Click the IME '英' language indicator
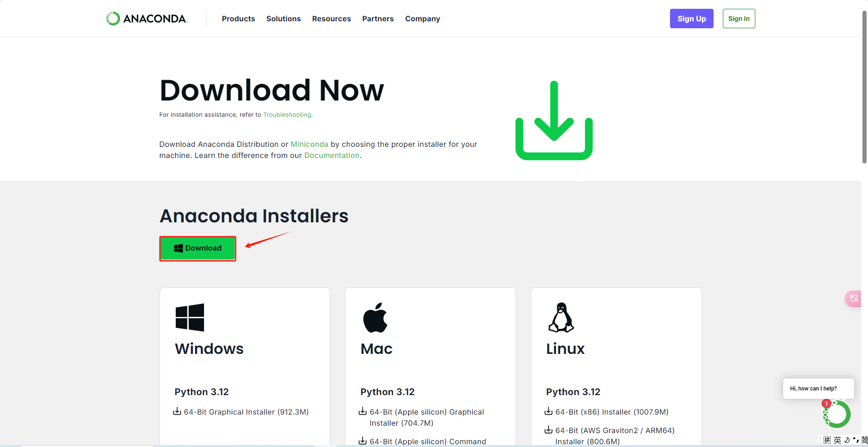 coord(837,440)
